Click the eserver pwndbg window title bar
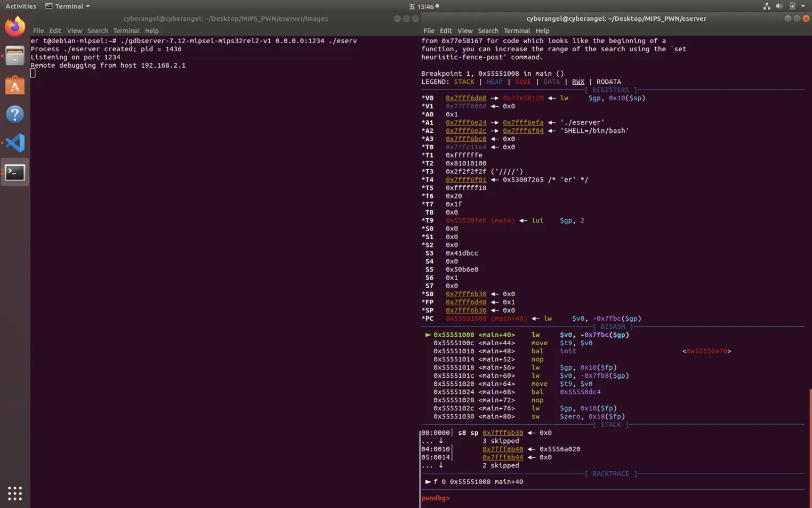812x508 pixels. click(x=616, y=18)
